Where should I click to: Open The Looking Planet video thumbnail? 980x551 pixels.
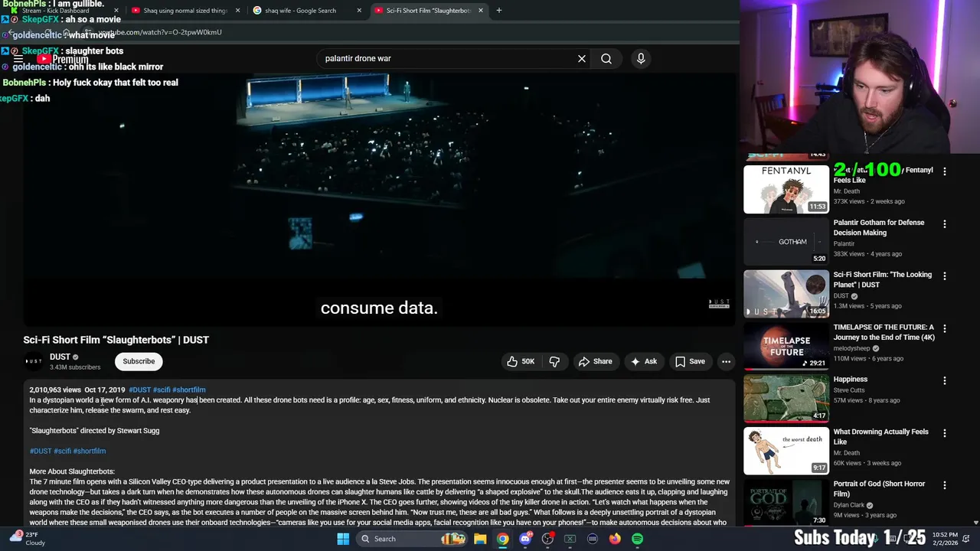tap(786, 293)
